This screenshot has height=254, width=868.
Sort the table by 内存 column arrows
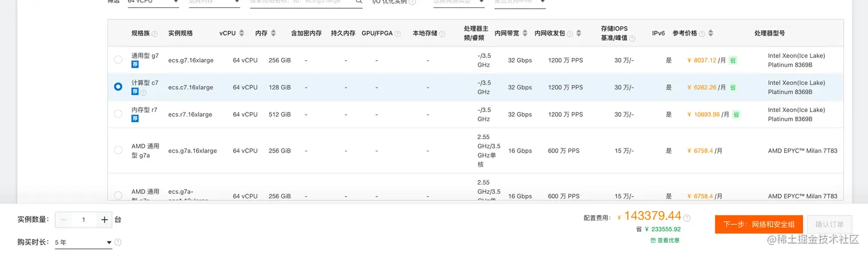(273, 33)
